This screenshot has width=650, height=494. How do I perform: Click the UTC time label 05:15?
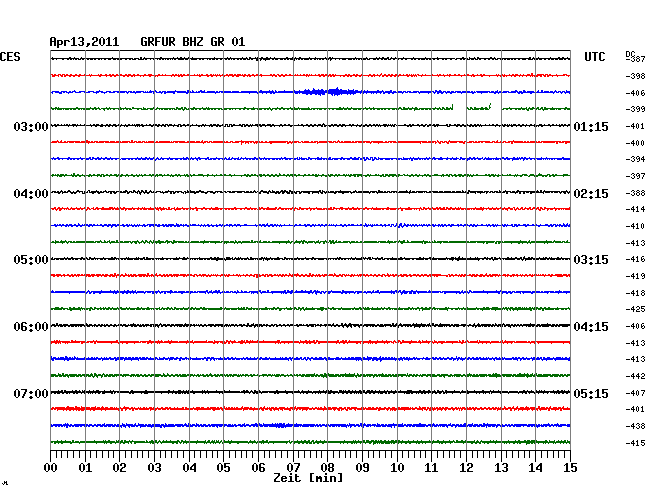(591, 393)
